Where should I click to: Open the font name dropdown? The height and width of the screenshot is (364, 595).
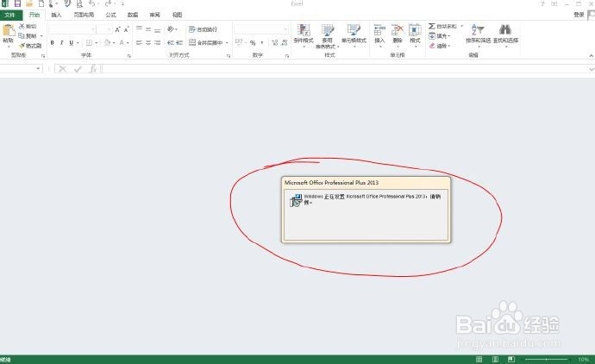pos(93,29)
